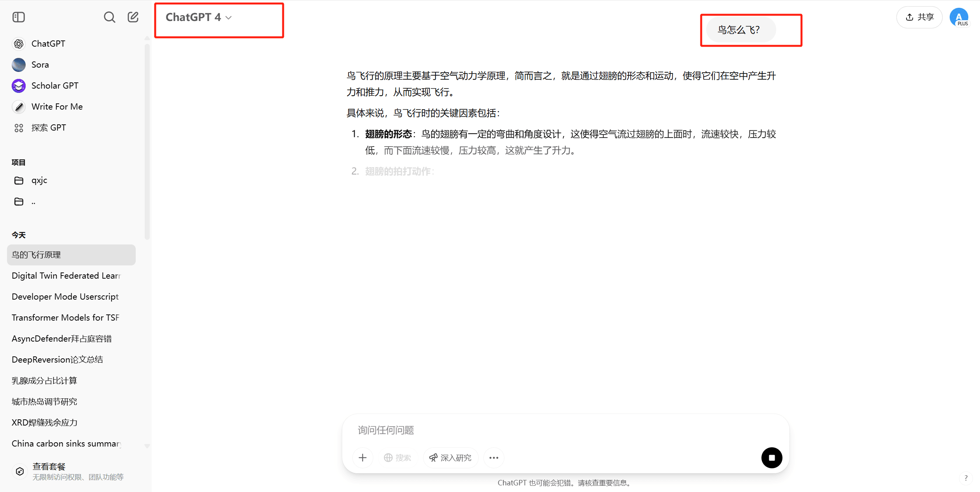Image resolution: width=980 pixels, height=492 pixels.
Task: Click the 鸟怎么飞? user message bubble
Action: [740, 30]
